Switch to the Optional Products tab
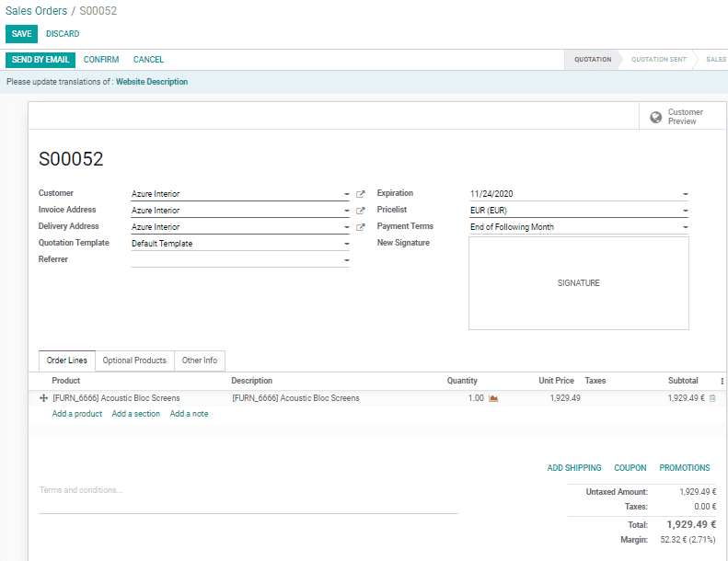This screenshot has height=561, width=728. (134, 361)
